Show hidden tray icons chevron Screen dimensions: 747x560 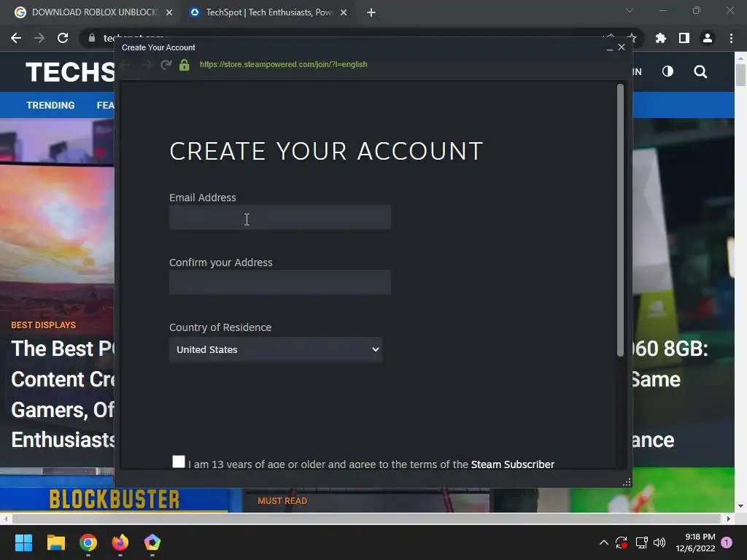click(603, 542)
